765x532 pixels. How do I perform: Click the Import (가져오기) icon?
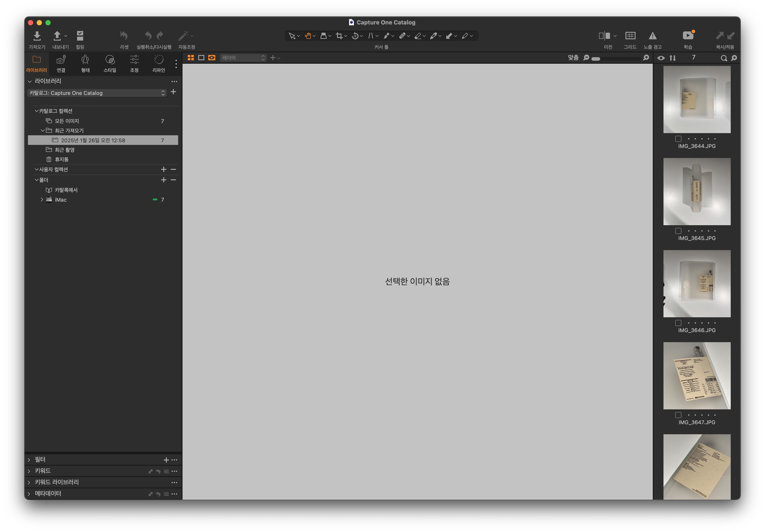pyautogui.click(x=37, y=36)
